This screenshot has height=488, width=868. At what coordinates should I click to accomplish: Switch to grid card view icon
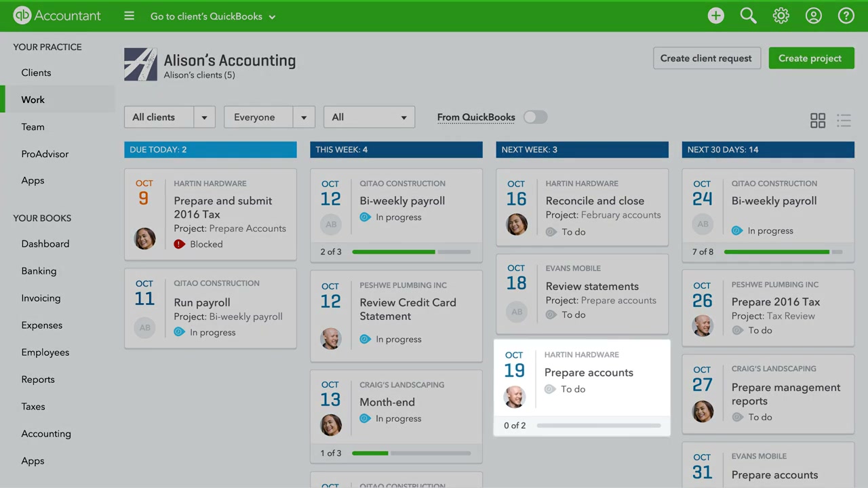(x=818, y=121)
